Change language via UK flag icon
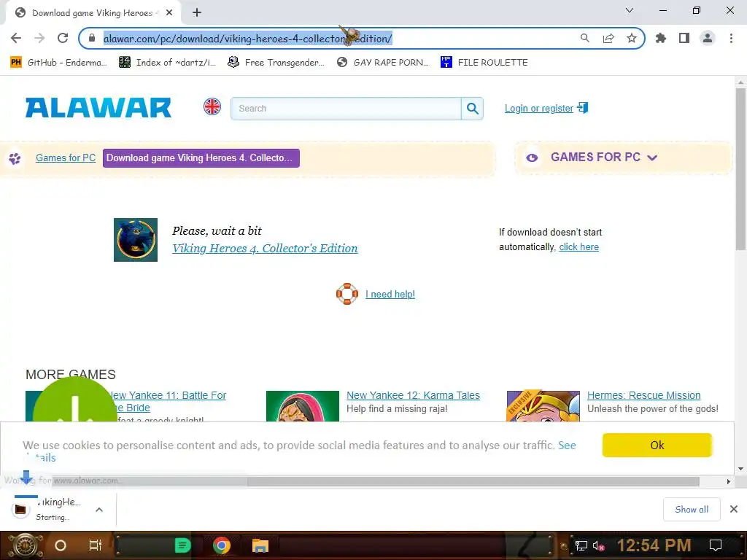747x560 pixels. (x=212, y=106)
